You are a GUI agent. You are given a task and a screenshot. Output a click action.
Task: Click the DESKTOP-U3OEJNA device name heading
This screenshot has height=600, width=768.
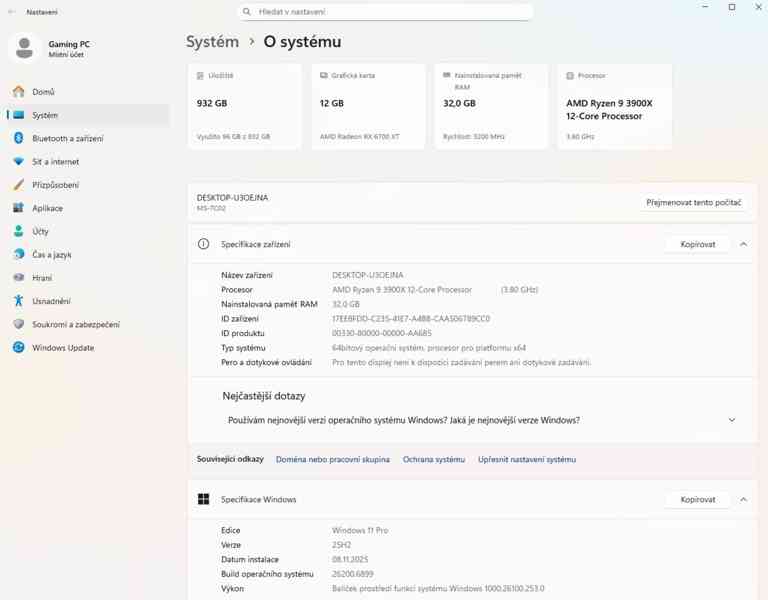[x=232, y=197]
